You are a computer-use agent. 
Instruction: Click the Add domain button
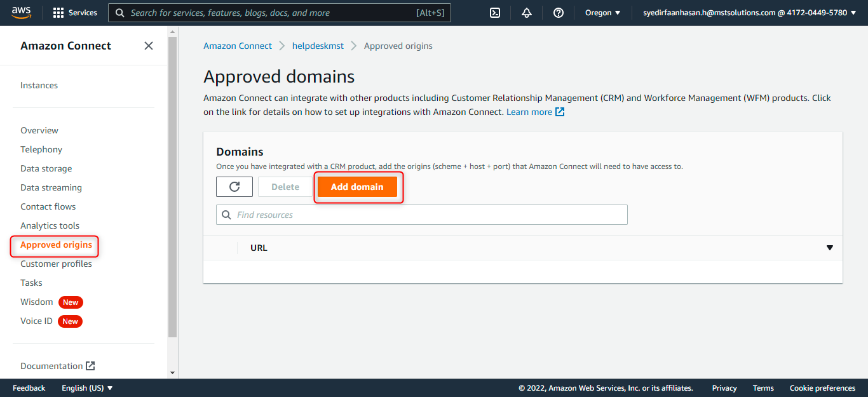coord(357,187)
